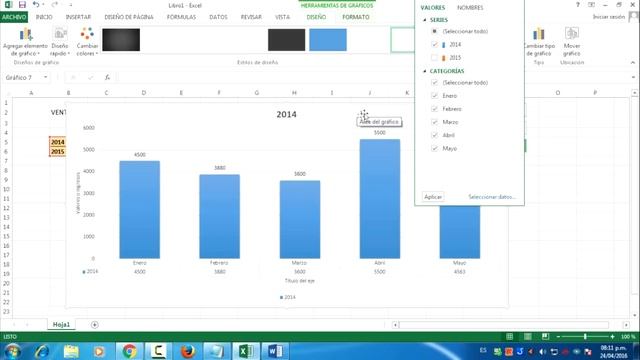Screen dimensions: 640x360
Task: Click the Excel taskbar icon
Action: (x=246, y=351)
